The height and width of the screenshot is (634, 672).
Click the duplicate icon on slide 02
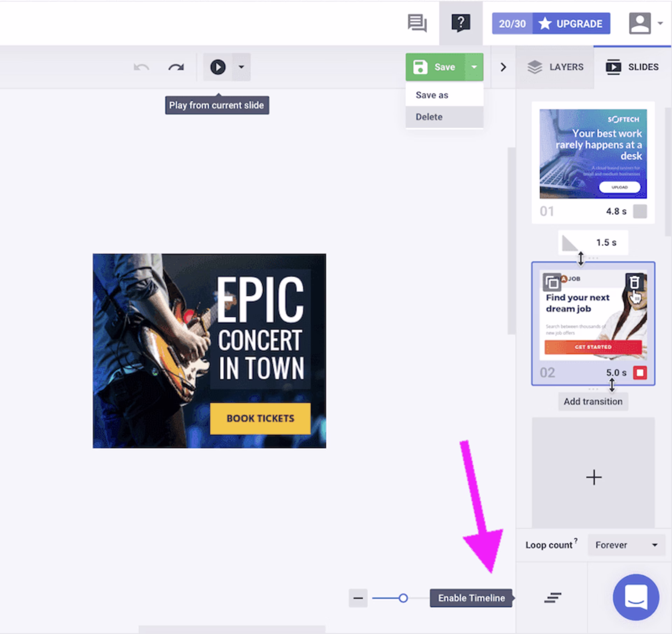[x=552, y=282]
